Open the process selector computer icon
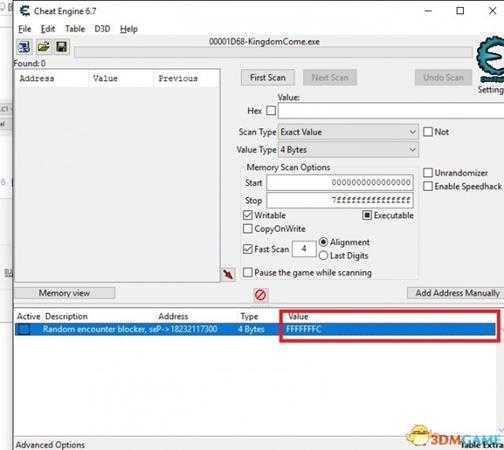Viewport: 504px width, 450px height. click(x=24, y=47)
